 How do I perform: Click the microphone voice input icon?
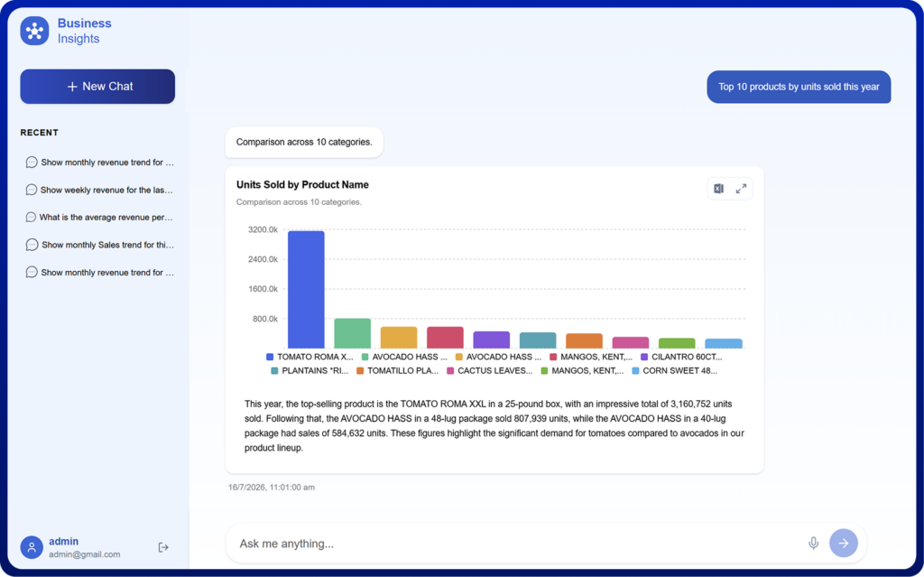click(x=813, y=543)
